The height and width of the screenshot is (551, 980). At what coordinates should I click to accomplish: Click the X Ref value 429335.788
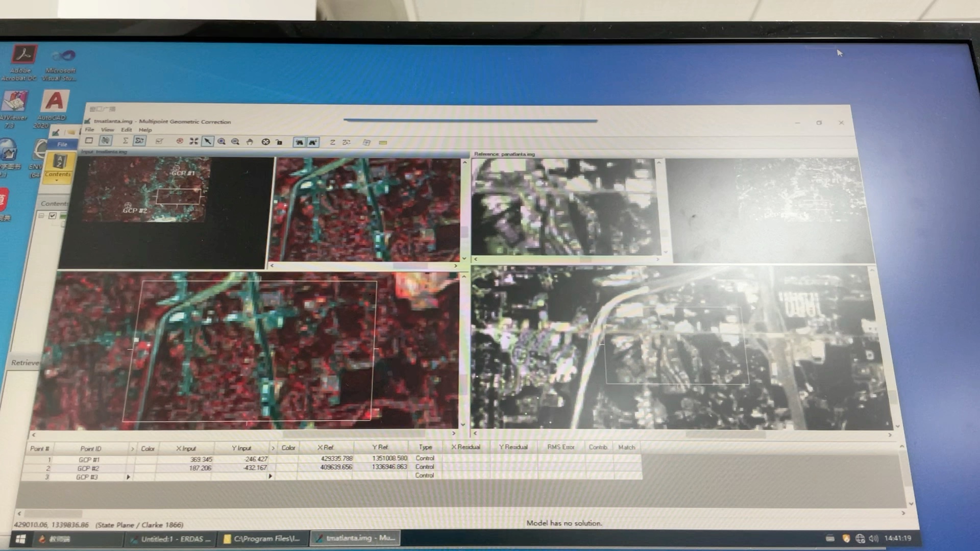(336, 458)
